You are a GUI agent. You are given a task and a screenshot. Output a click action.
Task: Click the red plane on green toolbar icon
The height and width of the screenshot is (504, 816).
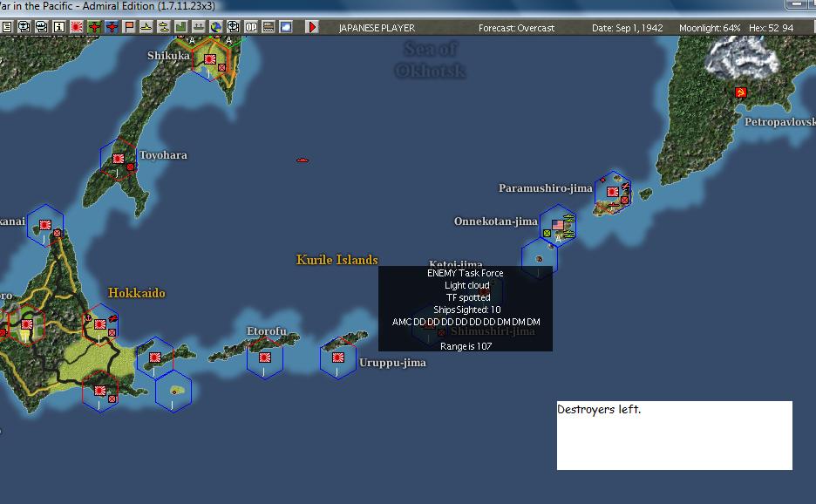(93, 27)
